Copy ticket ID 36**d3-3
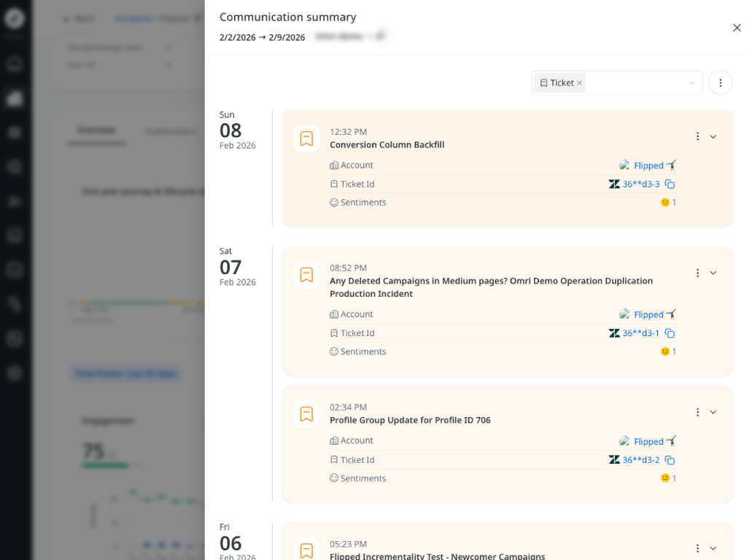The image size is (747, 560). coord(670,184)
